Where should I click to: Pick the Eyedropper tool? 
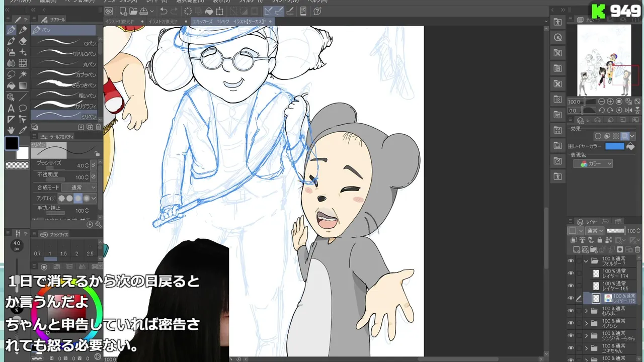coord(23,130)
